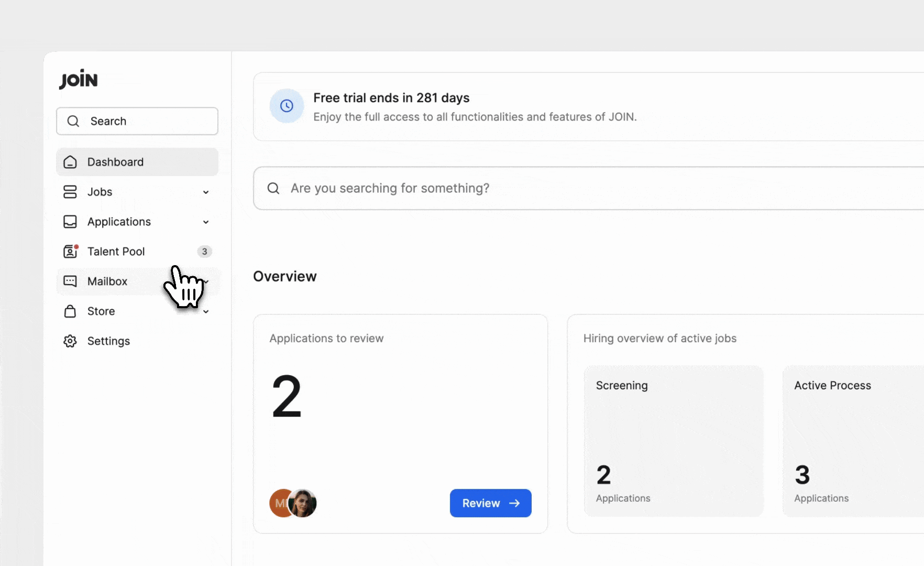Click the Mailbox chat icon
Screen dimensions: 924x566
[x=70, y=281]
